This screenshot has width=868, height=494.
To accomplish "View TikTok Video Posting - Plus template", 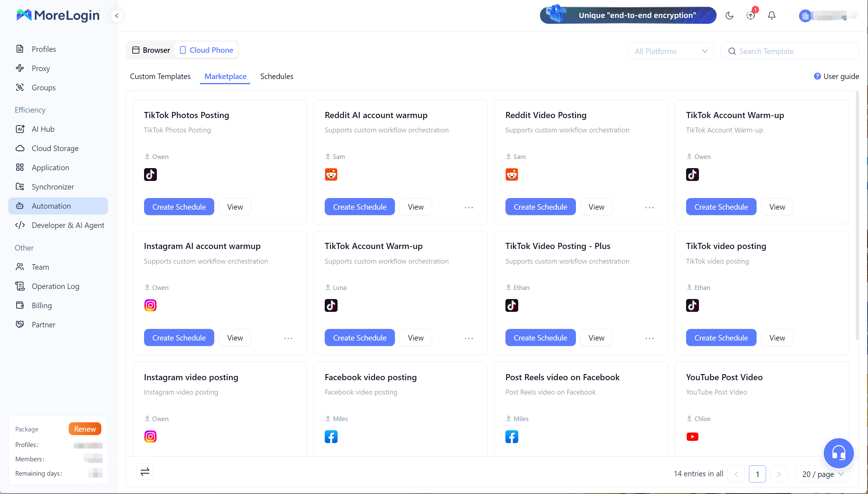I will tap(596, 337).
